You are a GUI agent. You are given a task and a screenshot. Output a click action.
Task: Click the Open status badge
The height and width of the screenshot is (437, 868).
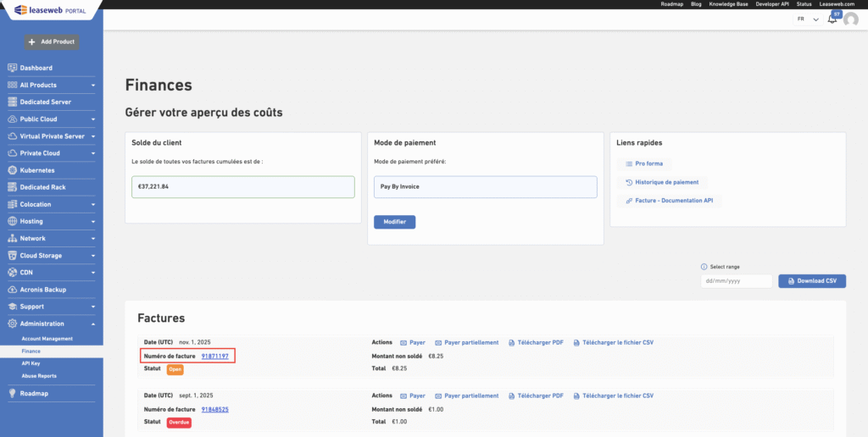coord(175,369)
